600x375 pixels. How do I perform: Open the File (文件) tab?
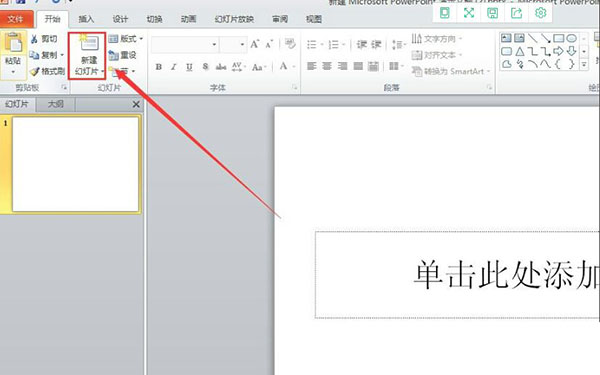click(x=16, y=19)
